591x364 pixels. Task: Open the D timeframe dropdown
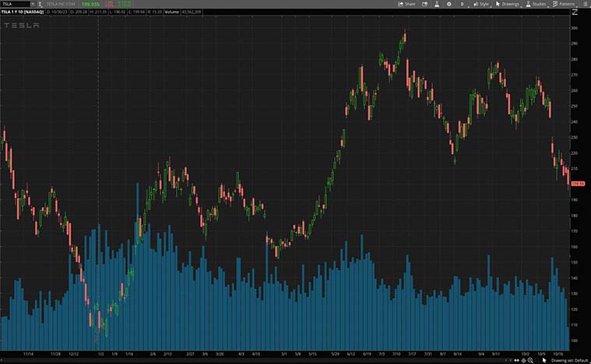tap(463, 4)
